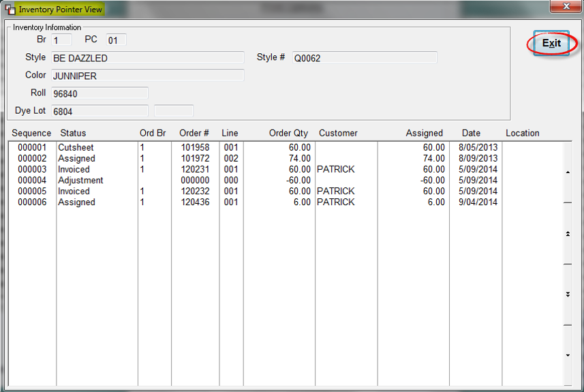The height and width of the screenshot is (392, 584).
Task: Click order number 000000
Action: tap(195, 181)
